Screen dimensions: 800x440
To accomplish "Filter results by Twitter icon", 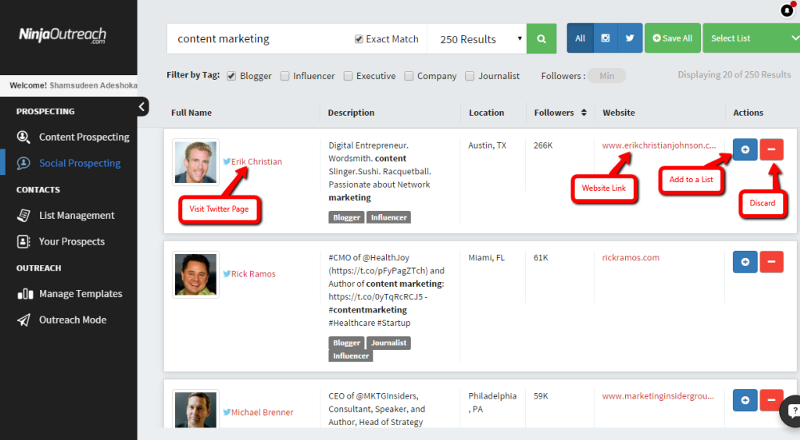I will coord(629,39).
